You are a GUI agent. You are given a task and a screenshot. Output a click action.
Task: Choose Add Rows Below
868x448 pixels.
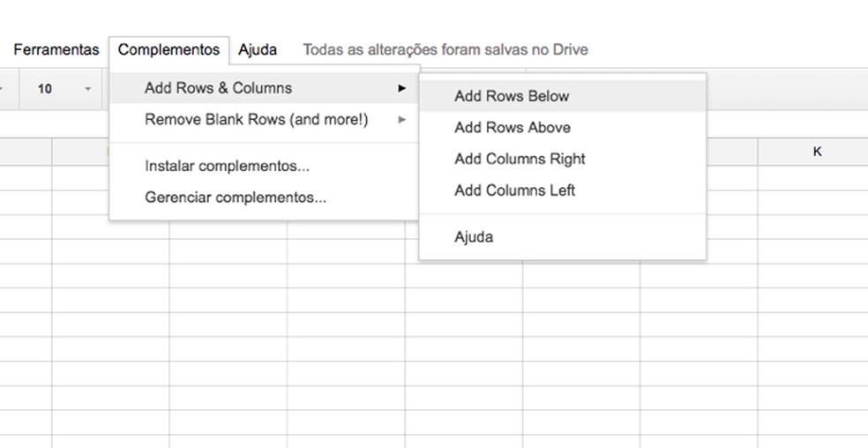(512, 96)
